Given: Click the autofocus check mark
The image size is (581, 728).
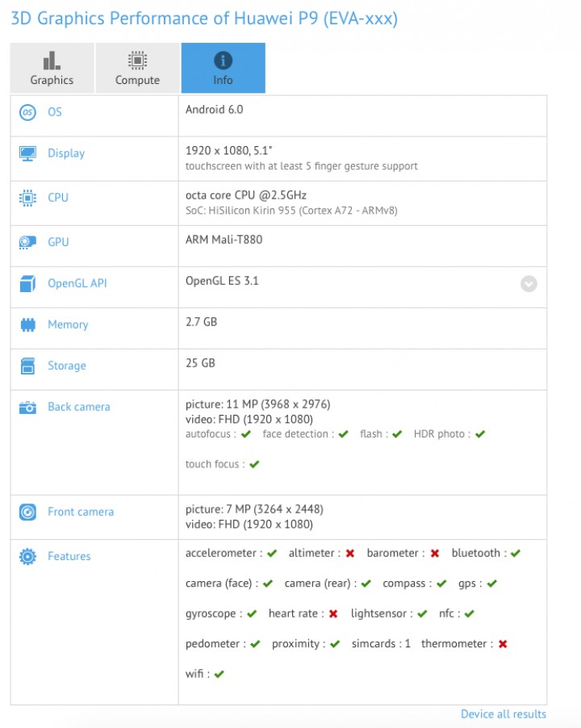Looking at the screenshot, I should pyautogui.click(x=246, y=434).
